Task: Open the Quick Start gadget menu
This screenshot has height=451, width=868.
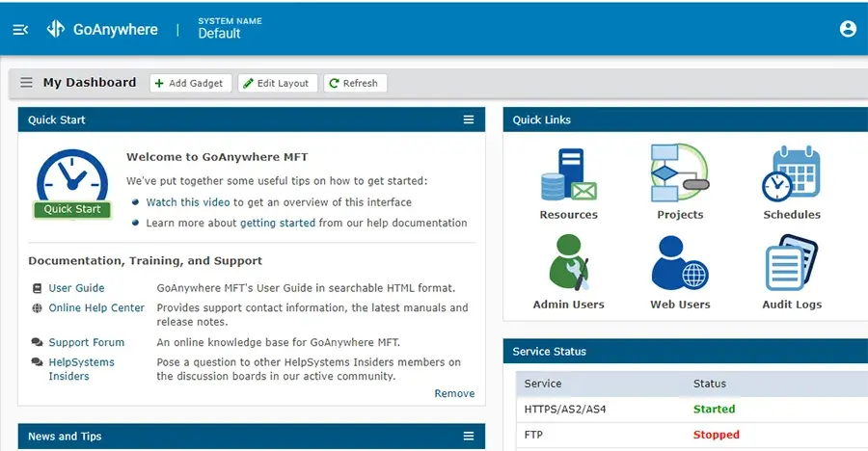Action: (469, 119)
